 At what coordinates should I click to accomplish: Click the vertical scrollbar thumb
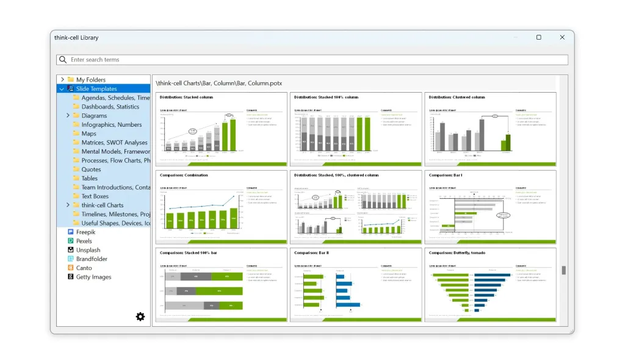[x=564, y=270]
